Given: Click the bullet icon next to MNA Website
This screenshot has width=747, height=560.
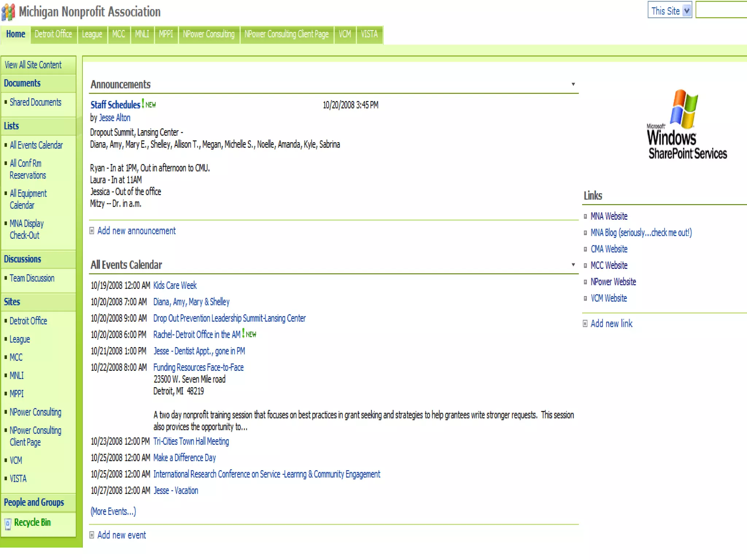Looking at the screenshot, I should click(x=585, y=217).
